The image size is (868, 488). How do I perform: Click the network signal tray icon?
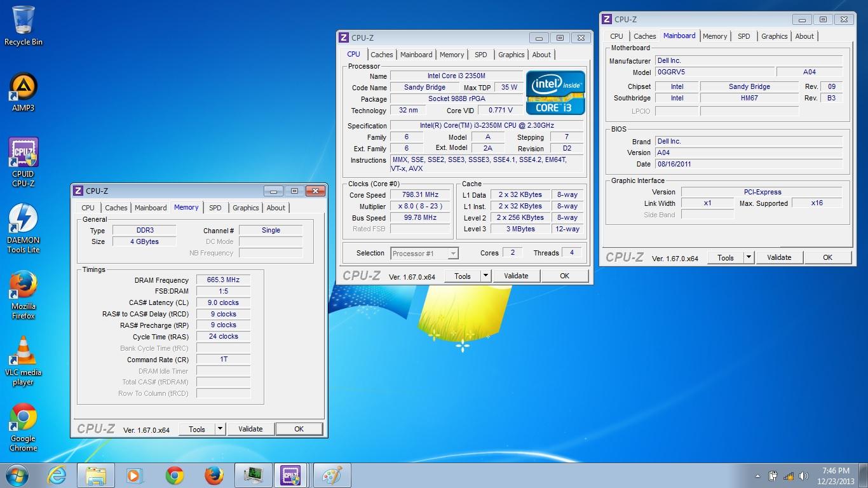[x=789, y=475]
